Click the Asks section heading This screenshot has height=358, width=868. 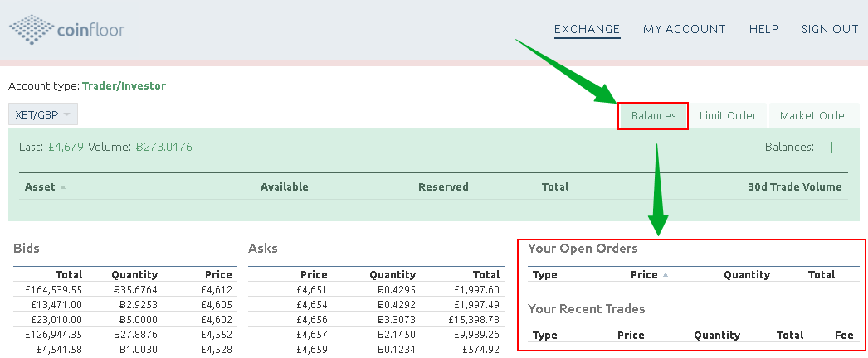[263, 249]
